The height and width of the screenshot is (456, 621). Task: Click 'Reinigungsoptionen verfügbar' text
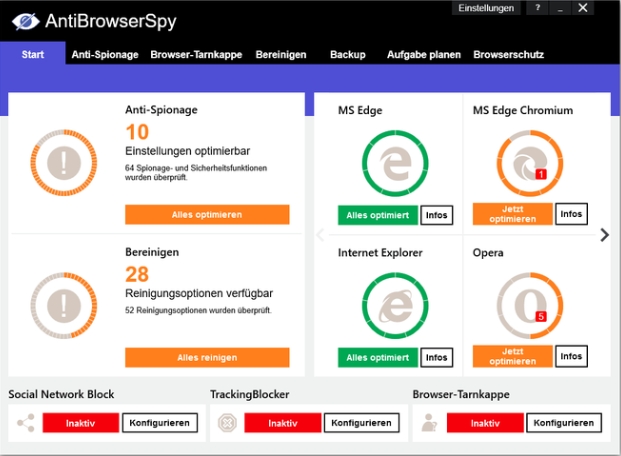(x=199, y=293)
